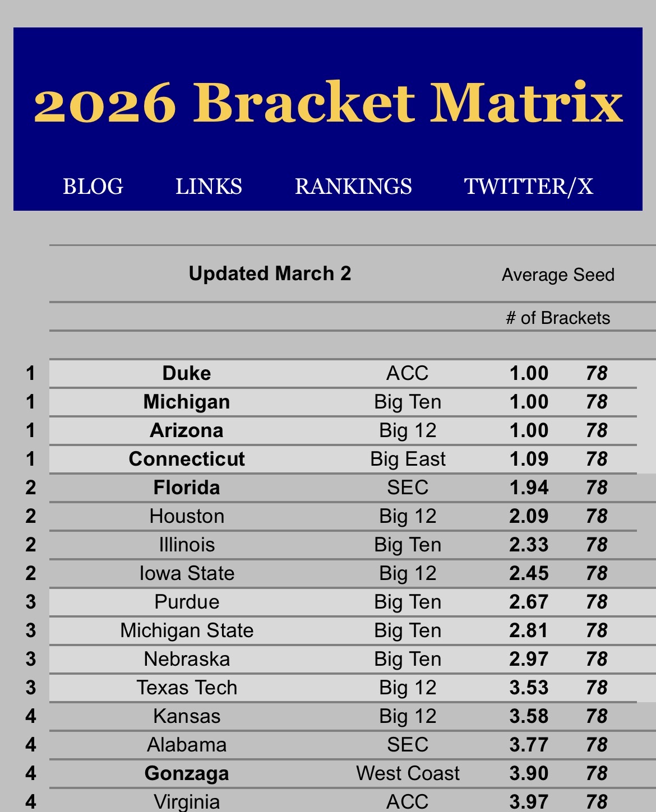Select Connecticut's Big East conference cell
656x812 pixels.
(x=408, y=459)
